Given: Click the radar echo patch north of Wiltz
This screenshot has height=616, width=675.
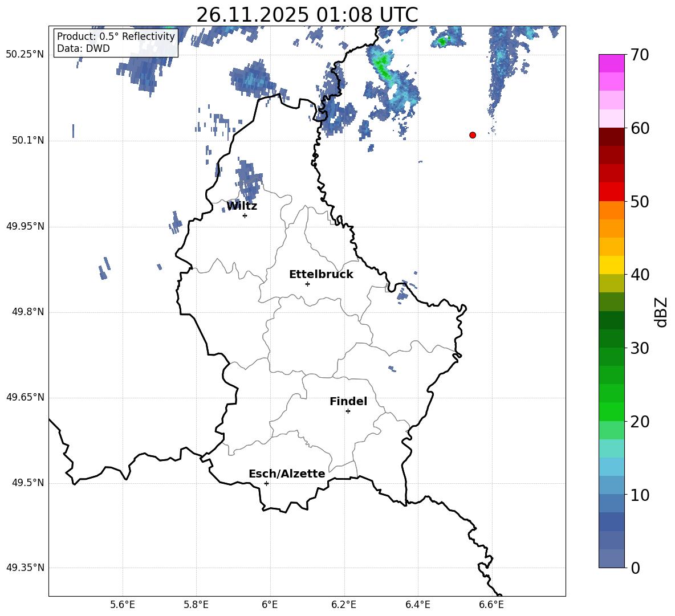Looking at the screenshot, I should (x=249, y=180).
